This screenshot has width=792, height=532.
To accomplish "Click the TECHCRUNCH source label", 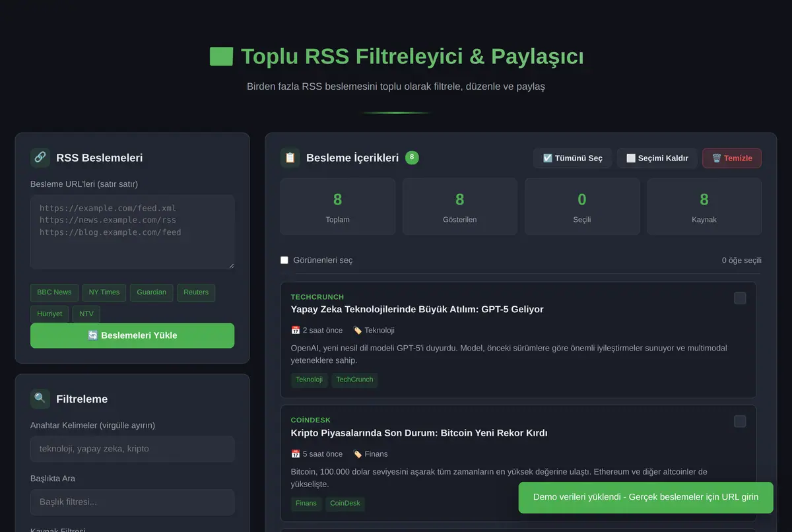I will click(x=317, y=297).
